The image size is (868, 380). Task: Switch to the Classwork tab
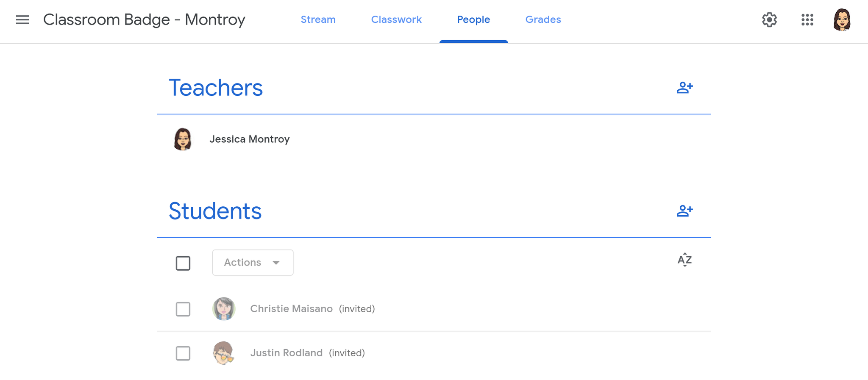pyautogui.click(x=396, y=20)
